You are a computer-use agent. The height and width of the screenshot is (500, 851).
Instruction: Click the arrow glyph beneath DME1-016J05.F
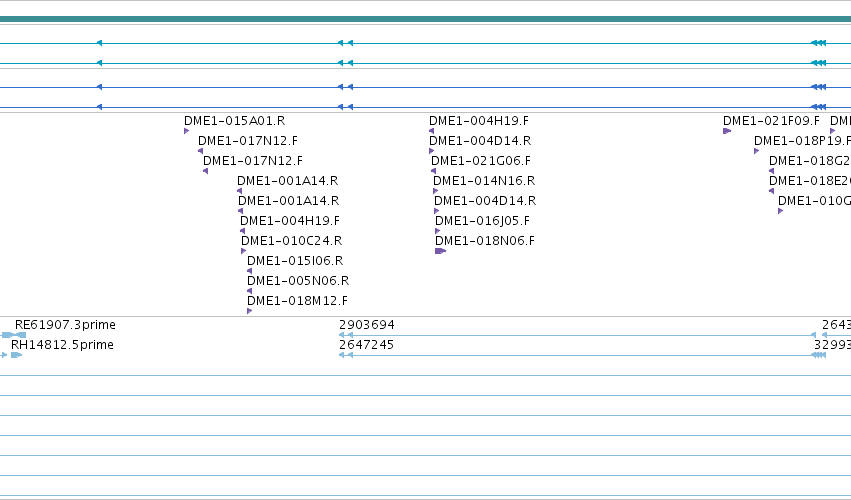pos(438,231)
